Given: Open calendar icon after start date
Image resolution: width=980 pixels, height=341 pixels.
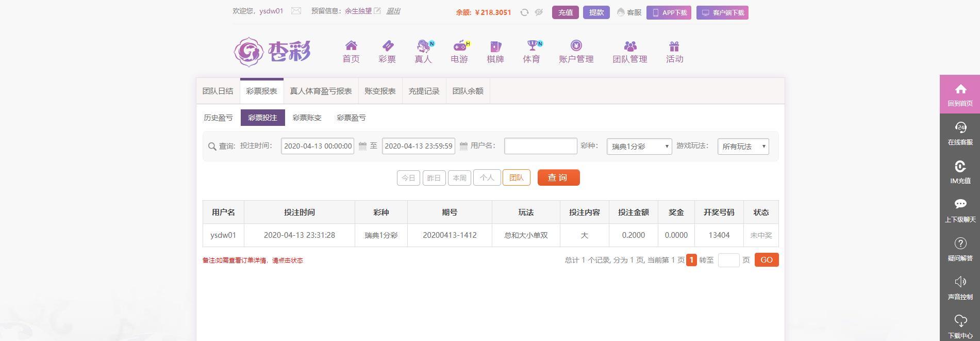Looking at the screenshot, I should (362, 146).
